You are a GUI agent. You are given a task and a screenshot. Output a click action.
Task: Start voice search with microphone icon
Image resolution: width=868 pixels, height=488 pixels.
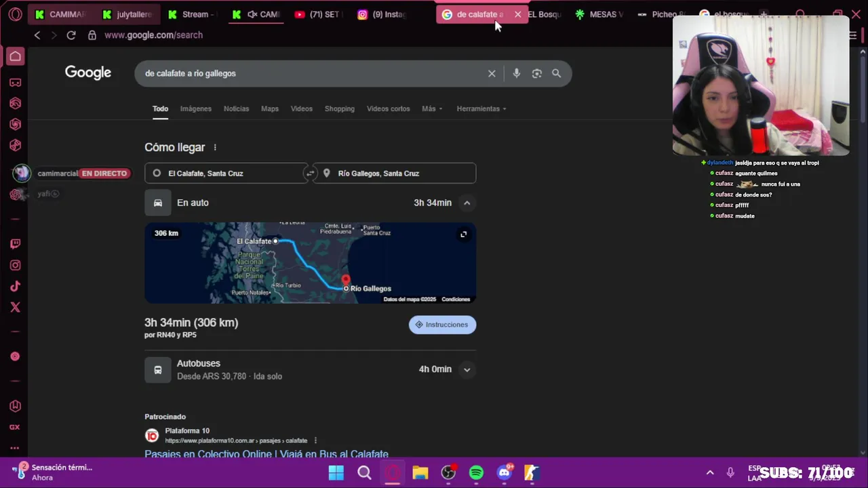(517, 73)
